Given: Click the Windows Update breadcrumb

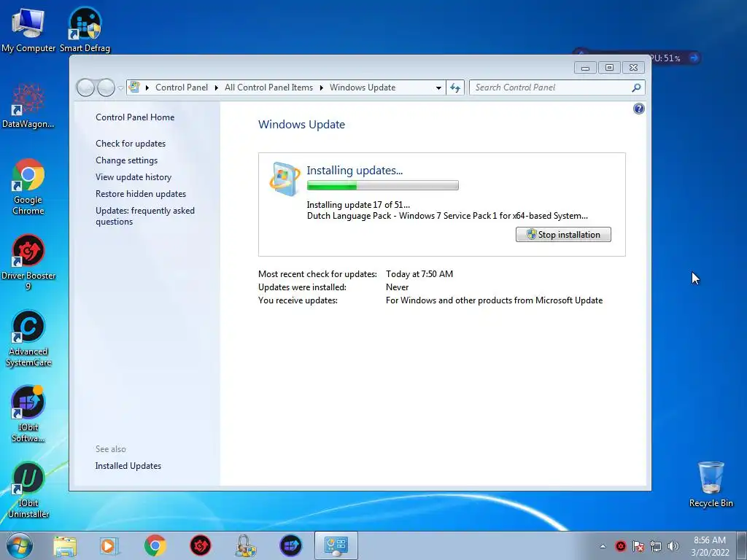Looking at the screenshot, I should 363,87.
